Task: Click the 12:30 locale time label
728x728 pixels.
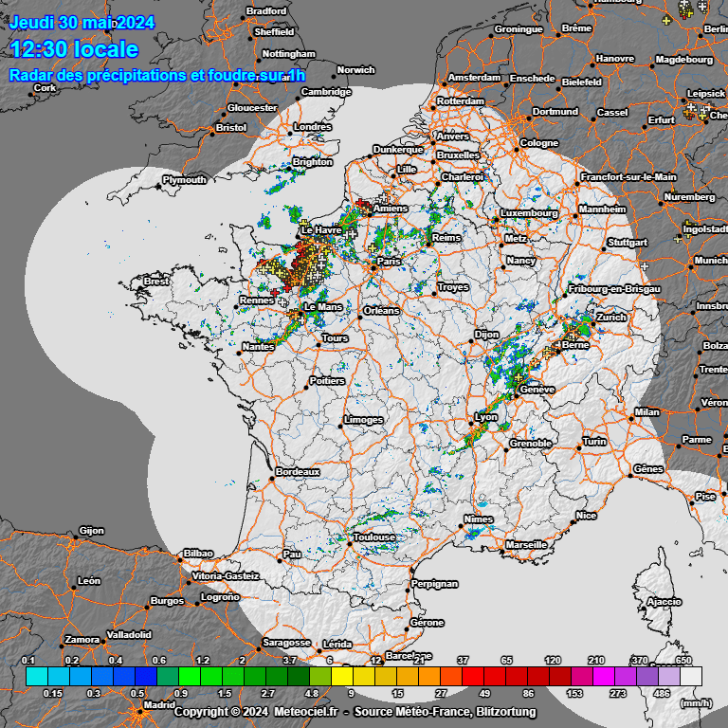Action: (x=74, y=49)
